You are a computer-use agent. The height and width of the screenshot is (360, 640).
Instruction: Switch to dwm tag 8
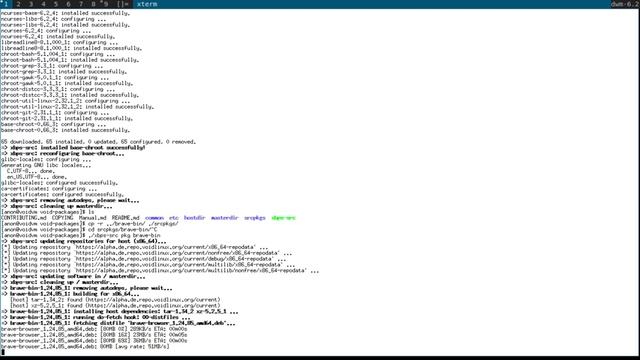93,4
